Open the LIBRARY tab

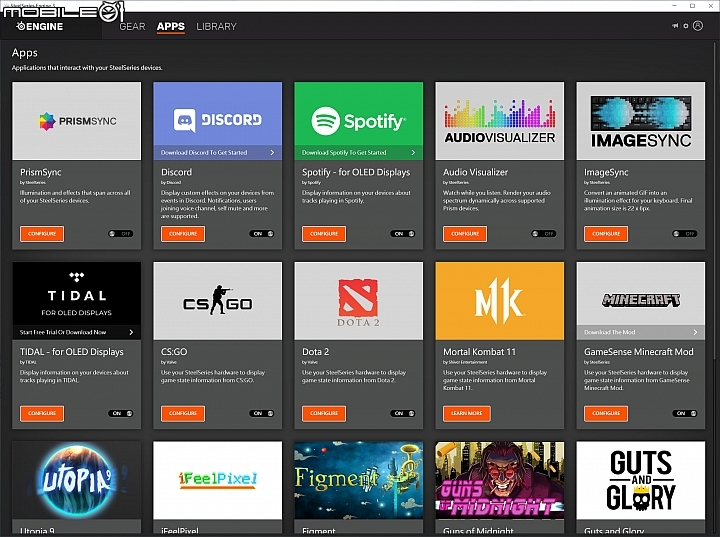tap(216, 27)
